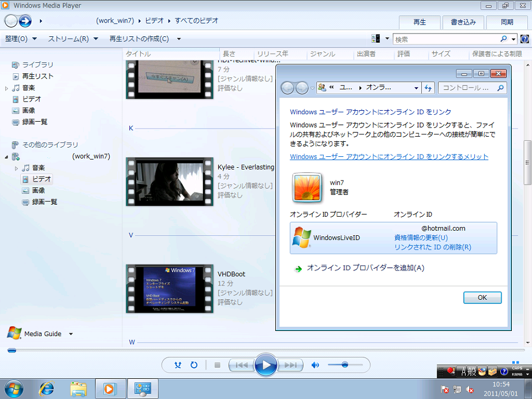Open the ストリーム(R) dropdown menu

point(73,39)
